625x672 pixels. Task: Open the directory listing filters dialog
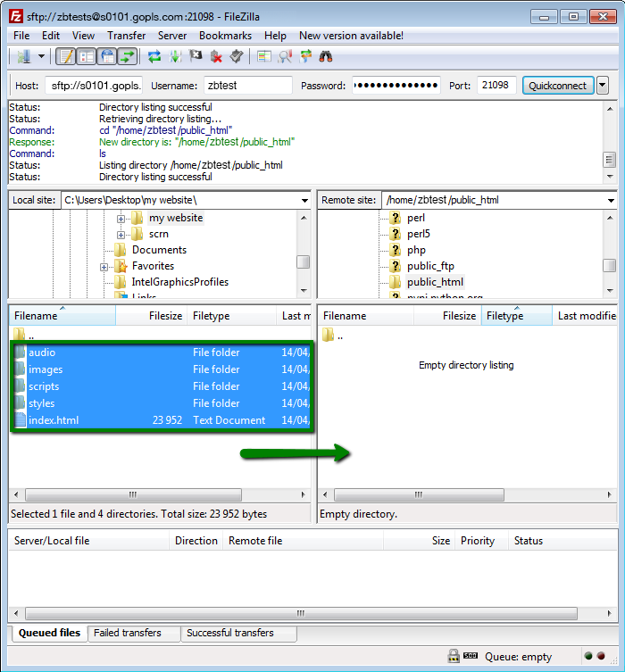(x=264, y=56)
